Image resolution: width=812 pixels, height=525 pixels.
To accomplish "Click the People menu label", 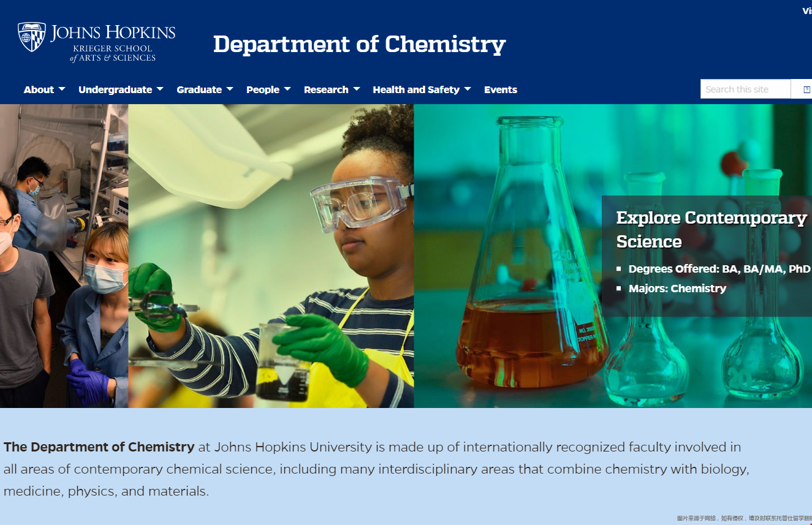I will point(262,89).
